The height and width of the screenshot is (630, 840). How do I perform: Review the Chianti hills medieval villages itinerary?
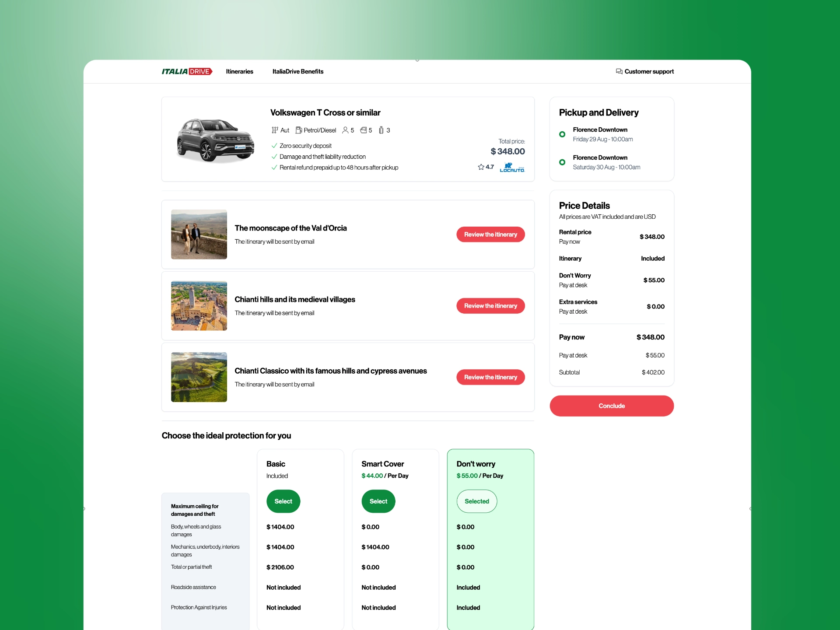click(x=490, y=306)
